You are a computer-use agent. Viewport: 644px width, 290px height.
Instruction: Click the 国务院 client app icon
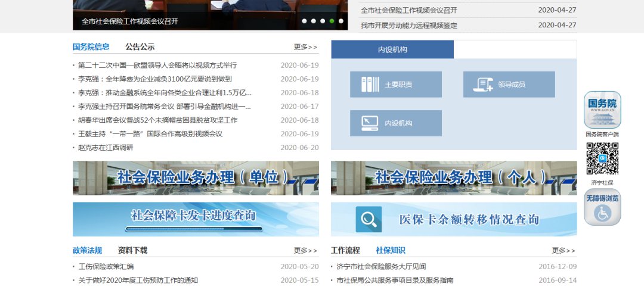tap(602, 110)
